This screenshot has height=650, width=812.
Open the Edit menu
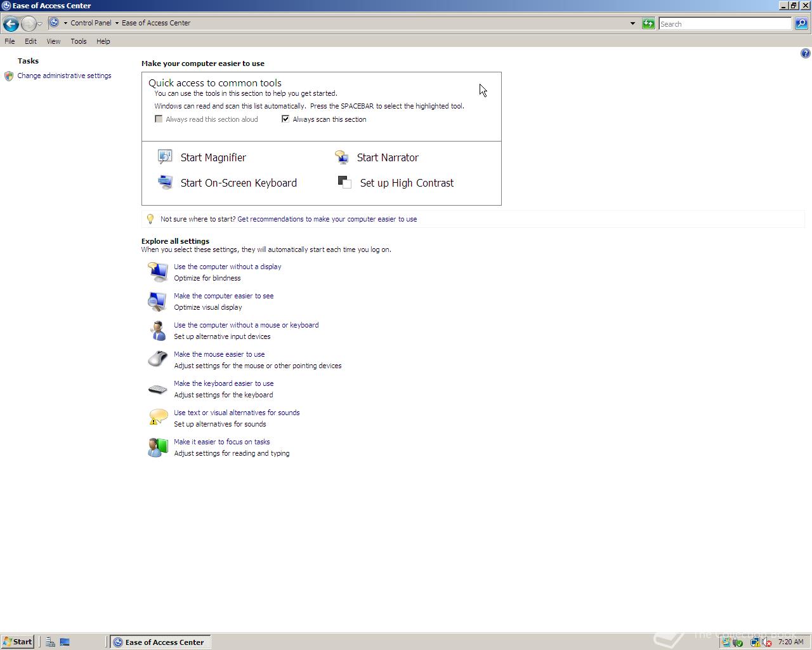[30, 41]
